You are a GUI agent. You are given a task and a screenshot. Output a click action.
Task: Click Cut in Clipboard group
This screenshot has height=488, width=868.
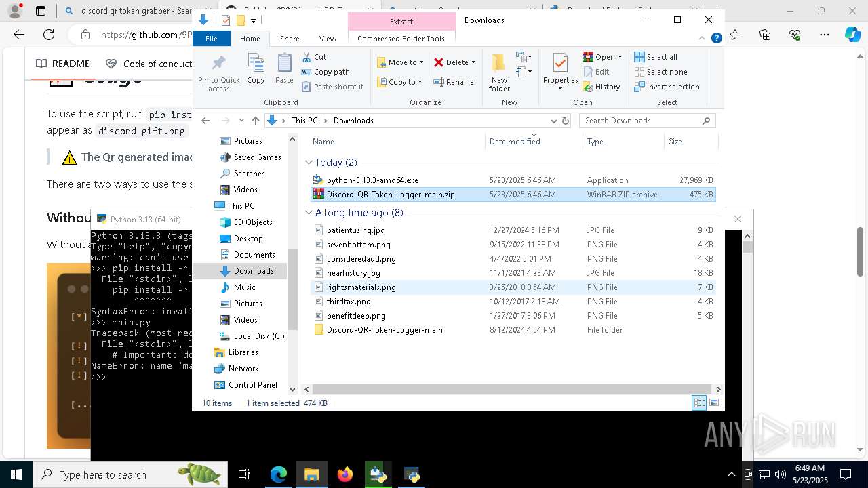click(314, 57)
